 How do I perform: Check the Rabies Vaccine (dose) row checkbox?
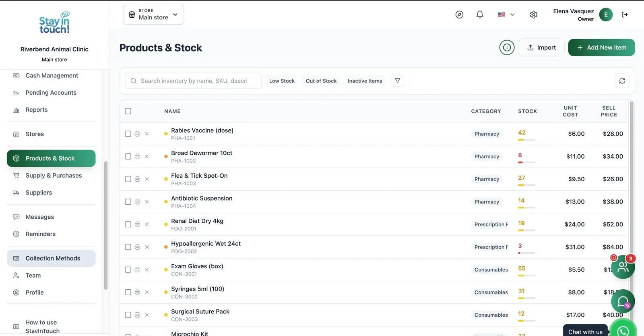pos(128,134)
